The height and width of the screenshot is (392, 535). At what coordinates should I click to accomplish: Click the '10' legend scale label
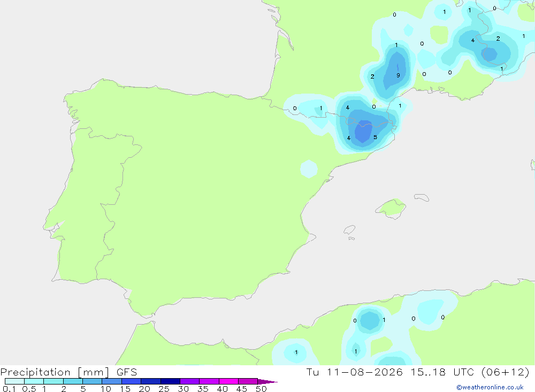tap(106, 389)
